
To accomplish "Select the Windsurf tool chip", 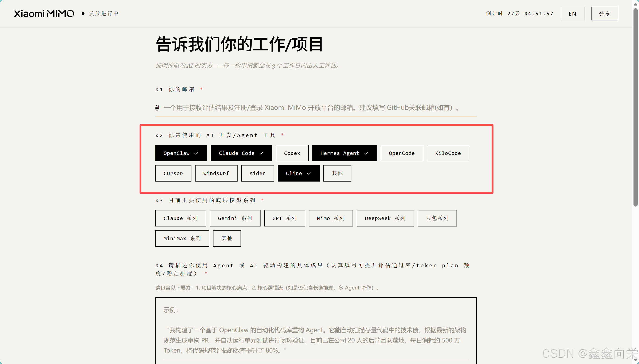I will point(216,173).
